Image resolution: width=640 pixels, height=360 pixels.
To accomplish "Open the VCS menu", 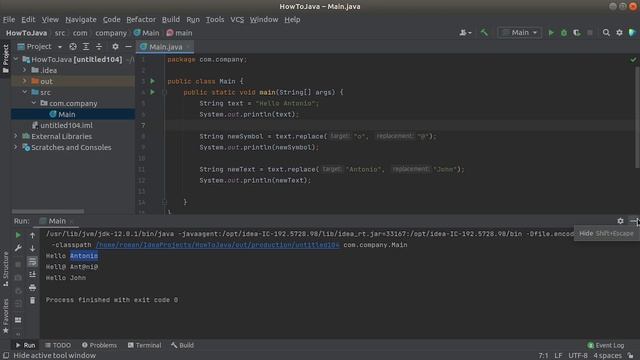I will pyautogui.click(x=237, y=19).
